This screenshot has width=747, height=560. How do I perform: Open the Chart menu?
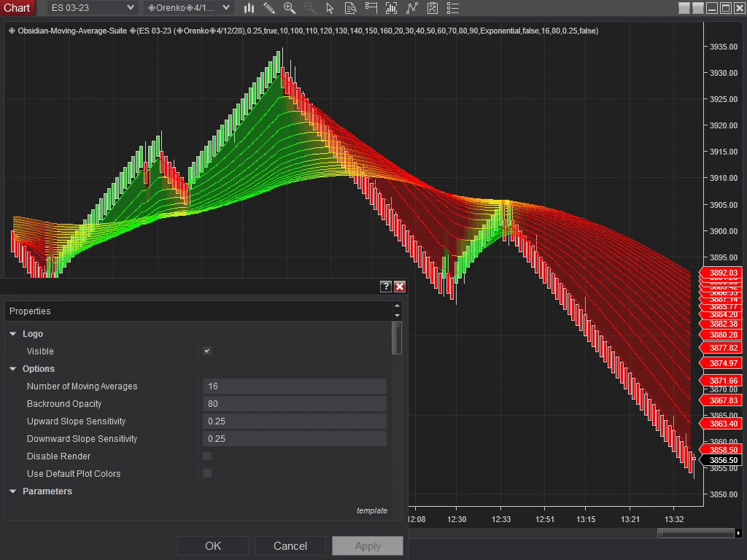click(x=17, y=7)
